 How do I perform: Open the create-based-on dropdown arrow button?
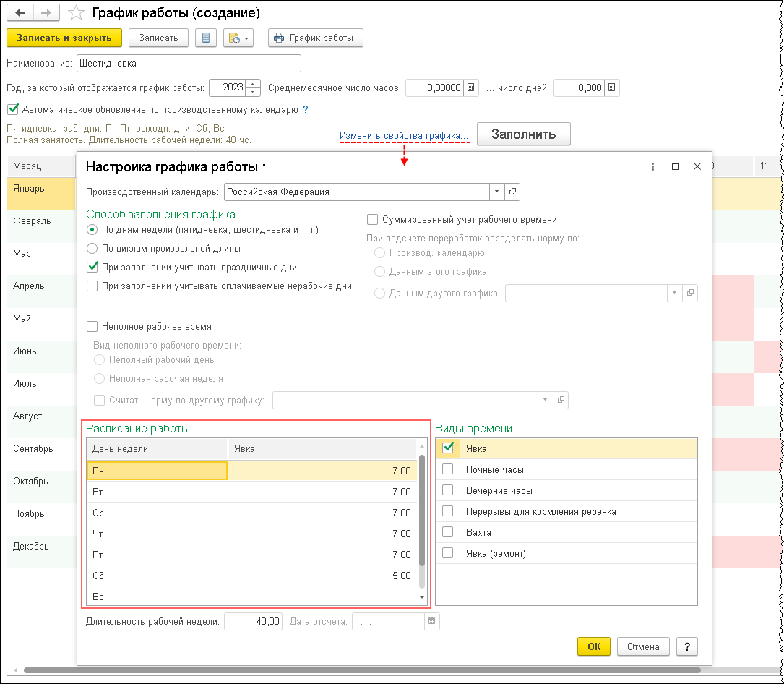click(238, 38)
